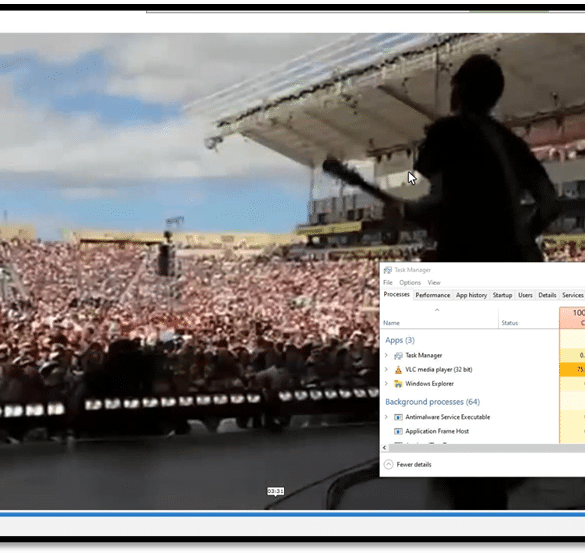585x555 pixels.
Task: Click the Antimalware Service Executable icon
Action: (x=398, y=417)
